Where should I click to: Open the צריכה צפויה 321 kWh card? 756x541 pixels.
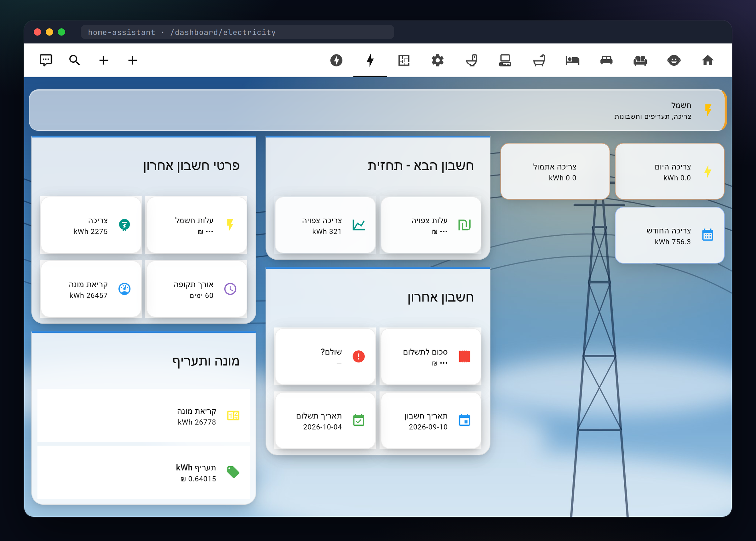[325, 225]
